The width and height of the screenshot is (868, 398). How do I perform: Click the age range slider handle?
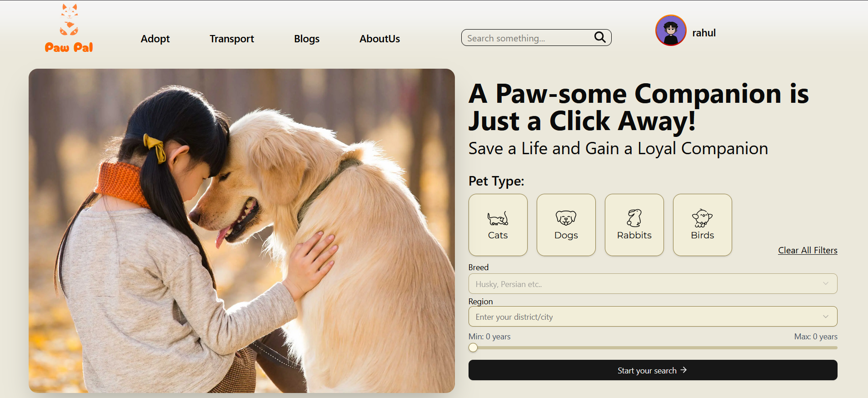(x=473, y=348)
